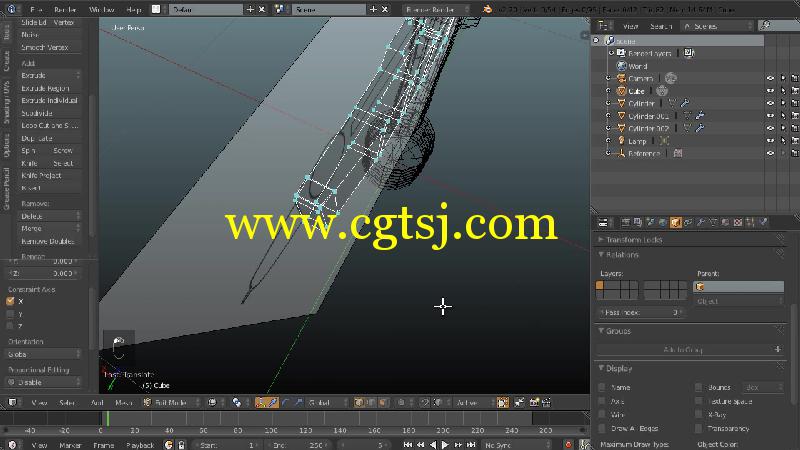Image resolution: width=800 pixels, height=450 pixels.
Task: Expand the Cube tree item
Action: [608, 91]
